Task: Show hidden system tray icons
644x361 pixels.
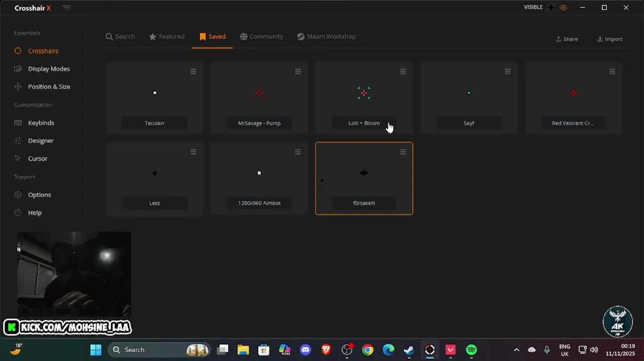Action: (517, 349)
